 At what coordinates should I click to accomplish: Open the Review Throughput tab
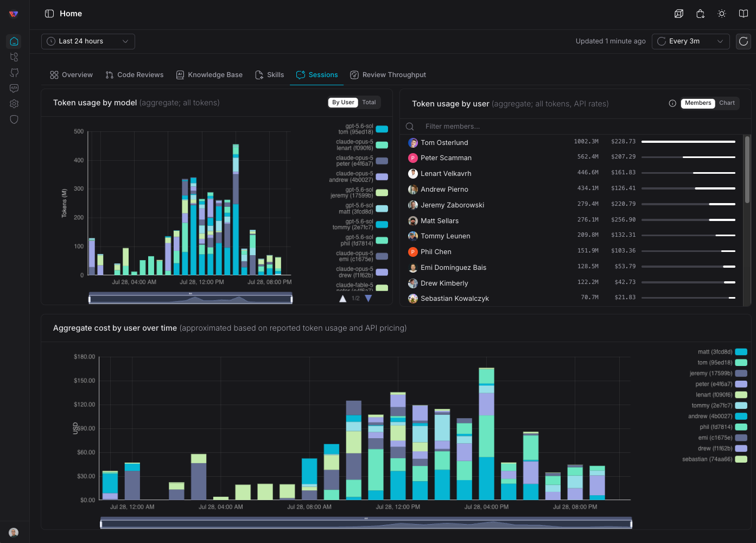click(388, 75)
